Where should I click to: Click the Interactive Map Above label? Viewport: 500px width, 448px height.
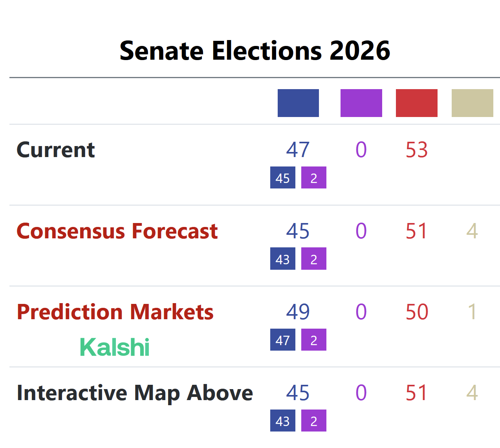click(x=135, y=393)
